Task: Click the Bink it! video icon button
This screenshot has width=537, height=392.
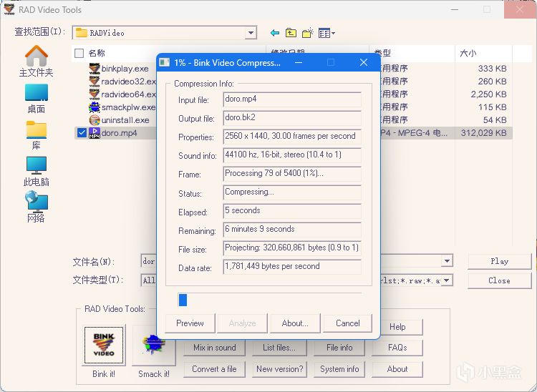Action: coord(104,345)
